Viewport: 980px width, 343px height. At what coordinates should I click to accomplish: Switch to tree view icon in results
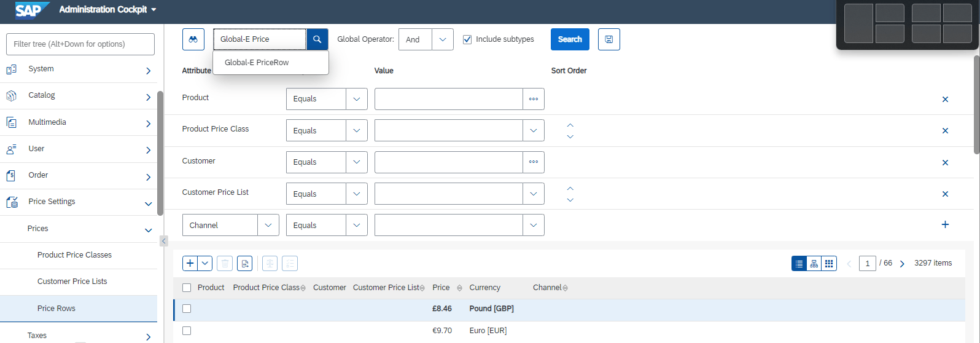(814, 264)
